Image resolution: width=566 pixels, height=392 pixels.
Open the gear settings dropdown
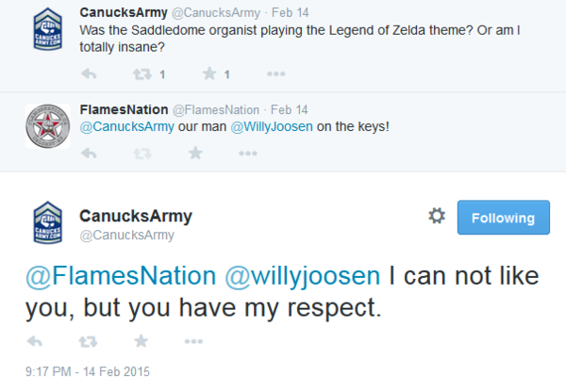tap(437, 216)
